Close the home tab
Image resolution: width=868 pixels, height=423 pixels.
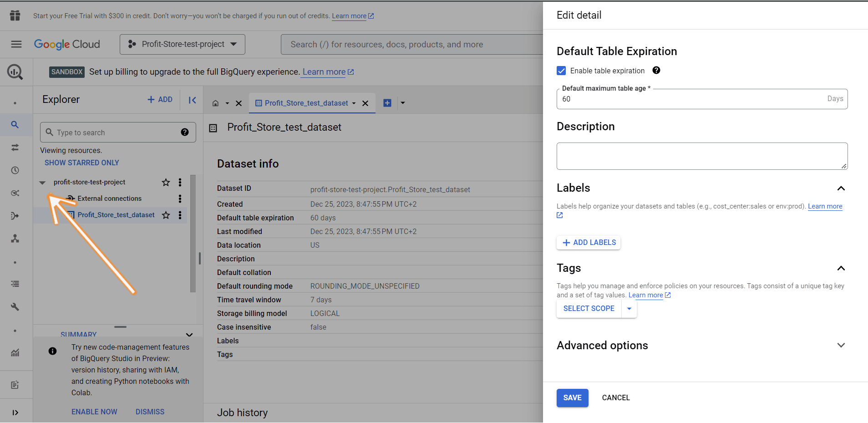pyautogui.click(x=239, y=103)
